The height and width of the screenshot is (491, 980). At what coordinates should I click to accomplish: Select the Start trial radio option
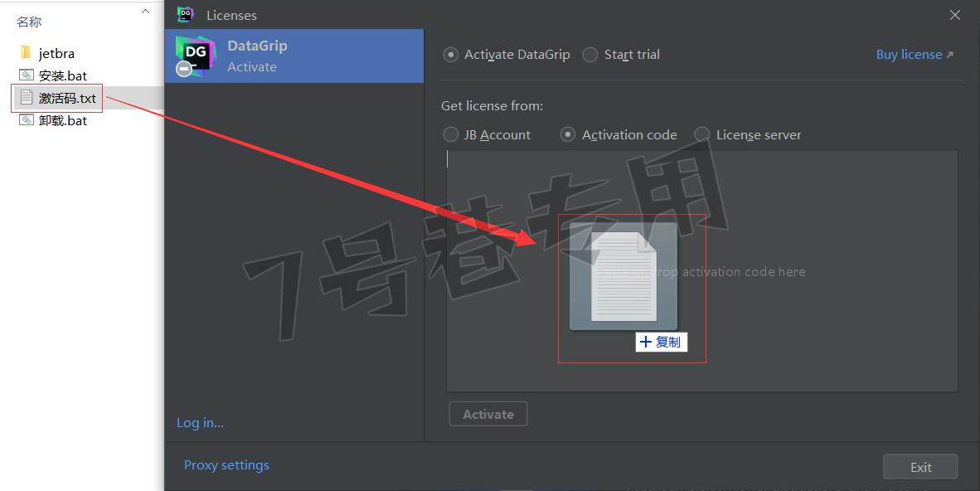click(590, 55)
